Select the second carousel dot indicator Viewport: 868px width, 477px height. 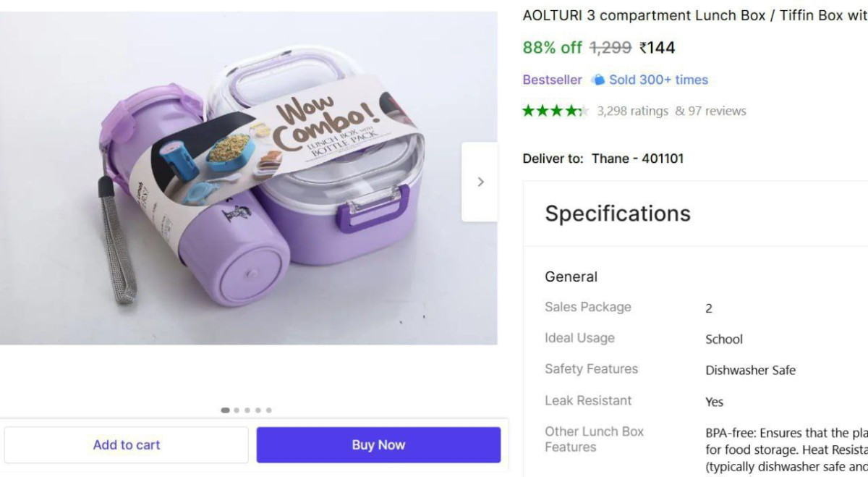tap(237, 410)
